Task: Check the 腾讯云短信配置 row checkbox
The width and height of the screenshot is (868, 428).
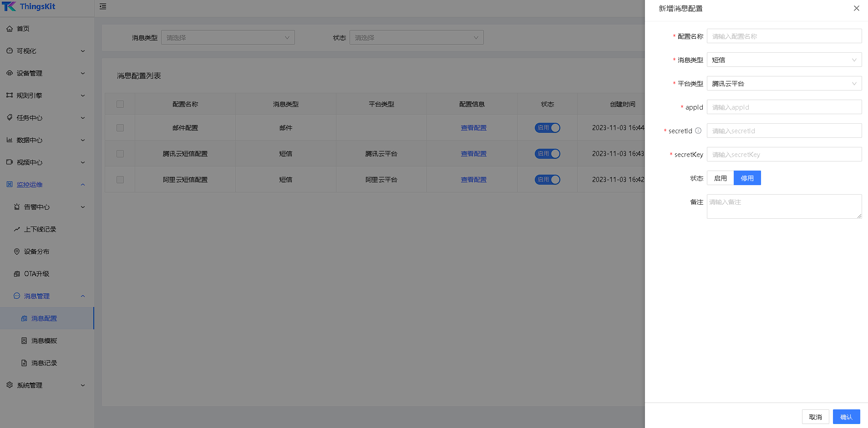Action: [x=120, y=154]
